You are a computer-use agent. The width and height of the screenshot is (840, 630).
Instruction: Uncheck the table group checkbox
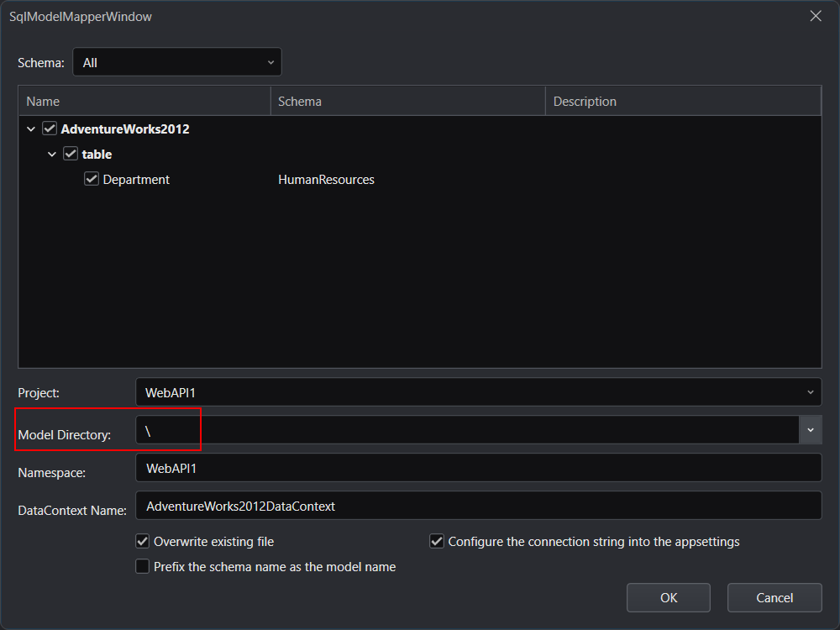click(x=71, y=155)
